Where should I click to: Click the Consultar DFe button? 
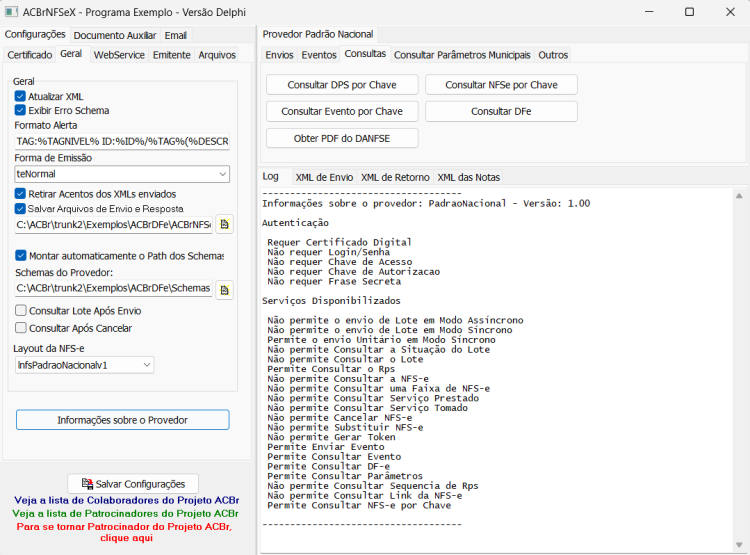point(501,111)
